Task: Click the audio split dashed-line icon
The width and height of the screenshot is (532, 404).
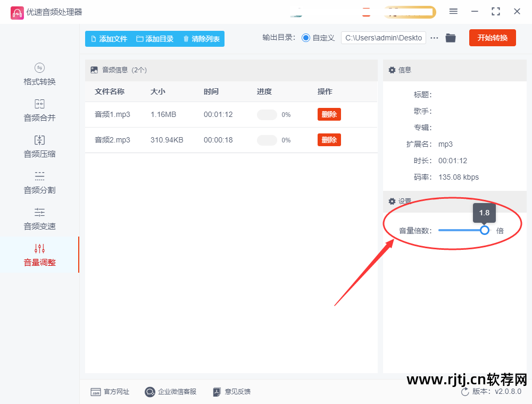Action: point(40,176)
